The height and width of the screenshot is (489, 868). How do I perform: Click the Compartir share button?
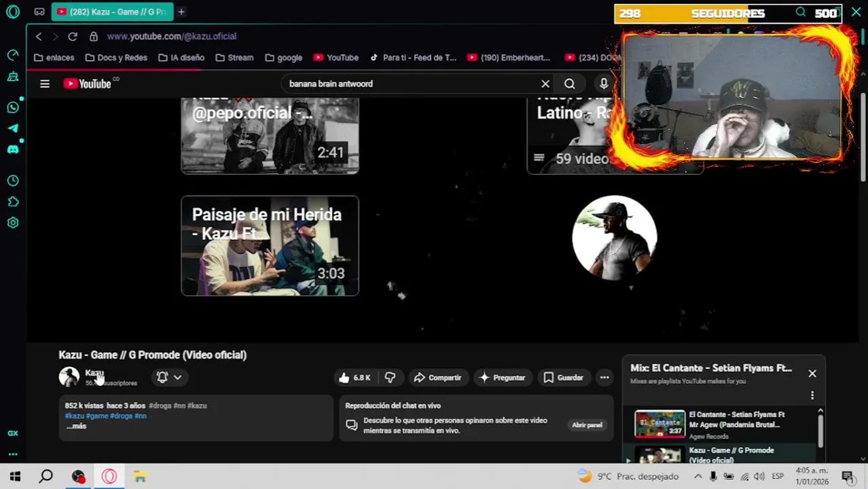[x=437, y=378]
